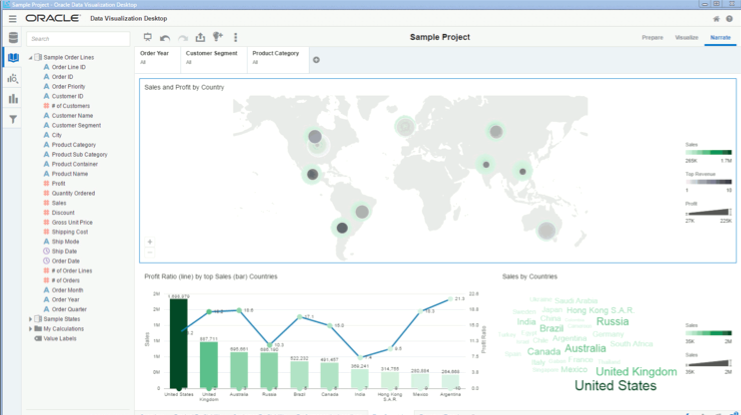This screenshot has width=741, height=415.
Task: Click the map zoom-in plus button
Action: [x=150, y=242]
